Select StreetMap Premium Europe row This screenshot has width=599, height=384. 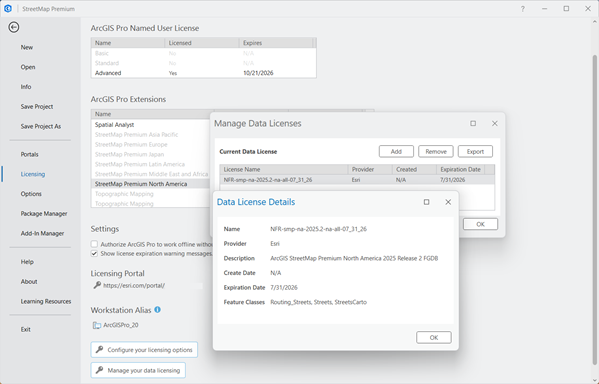tap(151, 144)
